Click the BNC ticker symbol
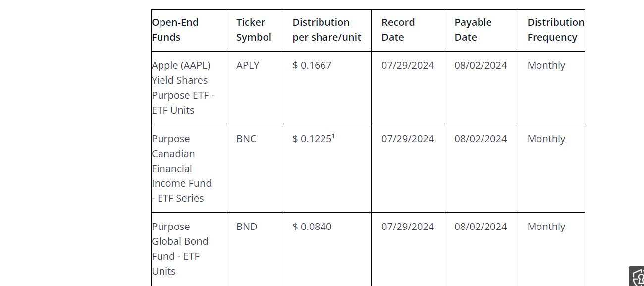Viewport: 644px width, 286px height. tap(246, 139)
